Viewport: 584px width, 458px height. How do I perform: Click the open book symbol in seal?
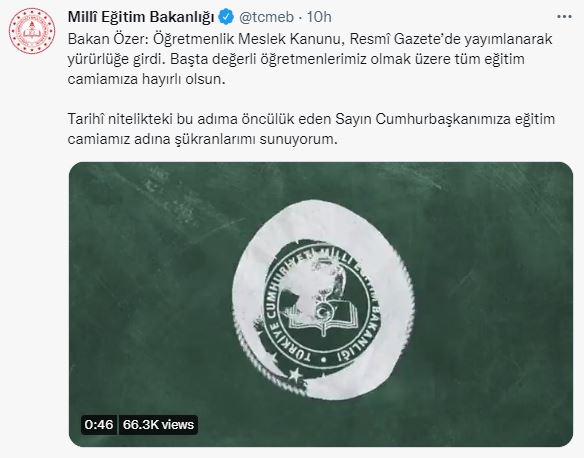click(x=325, y=320)
